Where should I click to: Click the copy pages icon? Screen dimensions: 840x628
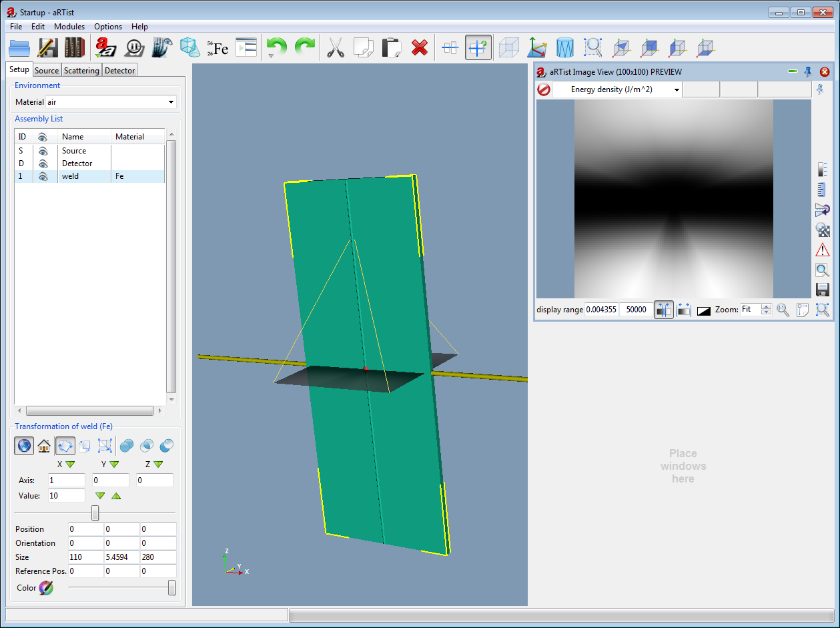(363, 47)
